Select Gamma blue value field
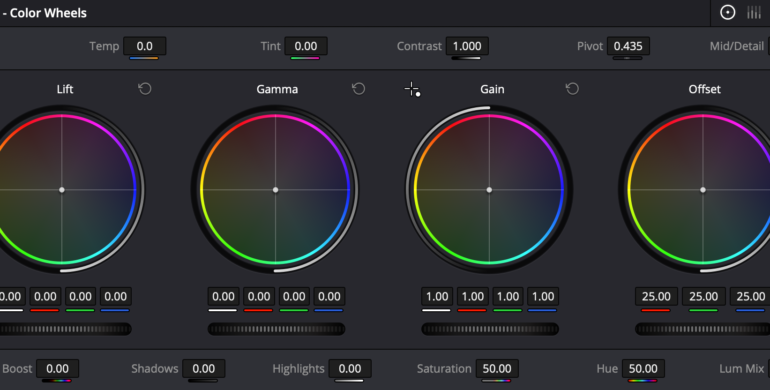Image resolution: width=770 pixels, height=390 pixels. point(329,297)
